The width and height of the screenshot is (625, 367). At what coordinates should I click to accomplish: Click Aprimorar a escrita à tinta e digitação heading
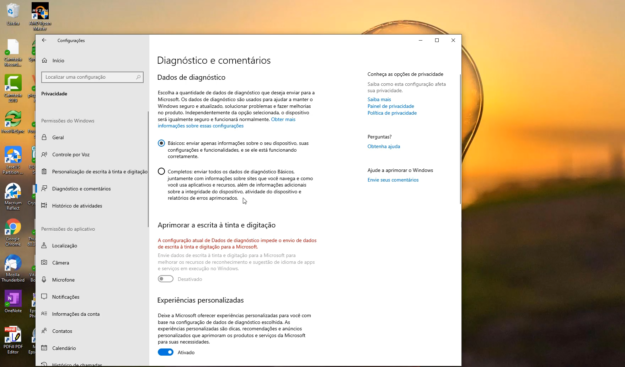(216, 225)
